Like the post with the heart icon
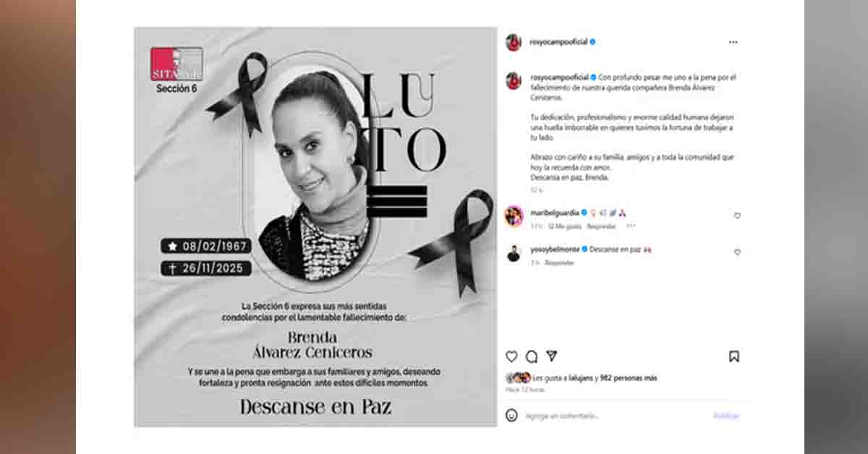This screenshot has height=454, width=868. pos(511,356)
